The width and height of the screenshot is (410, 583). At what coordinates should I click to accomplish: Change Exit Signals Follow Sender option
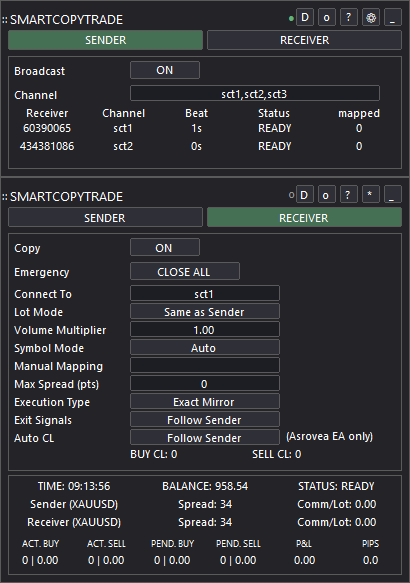[x=205, y=420]
